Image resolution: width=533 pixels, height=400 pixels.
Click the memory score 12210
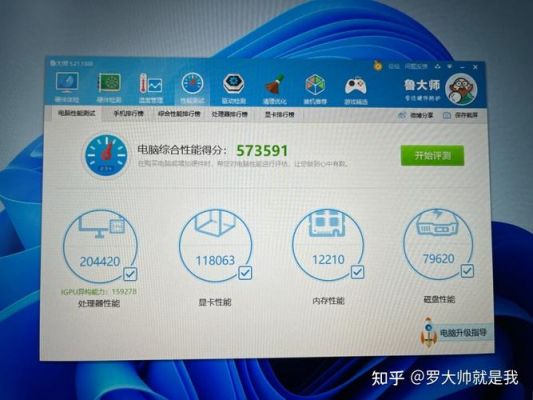coord(328,260)
